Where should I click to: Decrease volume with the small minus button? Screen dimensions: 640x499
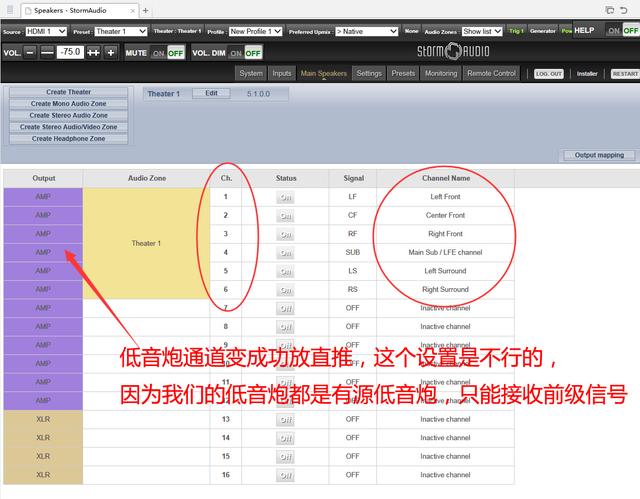click(30, 53)
